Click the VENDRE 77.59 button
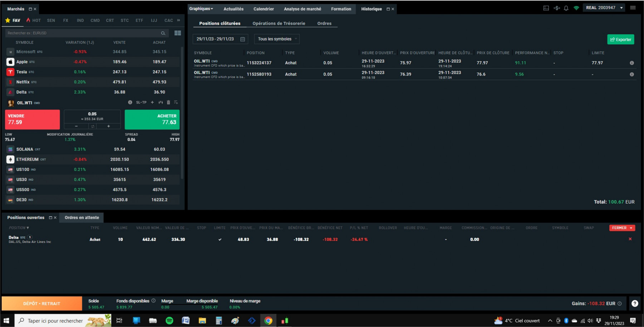 click(32, 119)
